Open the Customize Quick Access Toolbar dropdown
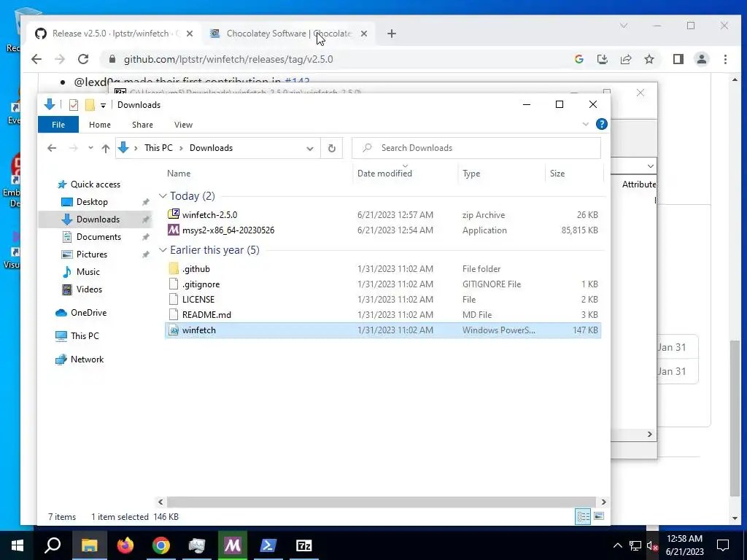 103,105
